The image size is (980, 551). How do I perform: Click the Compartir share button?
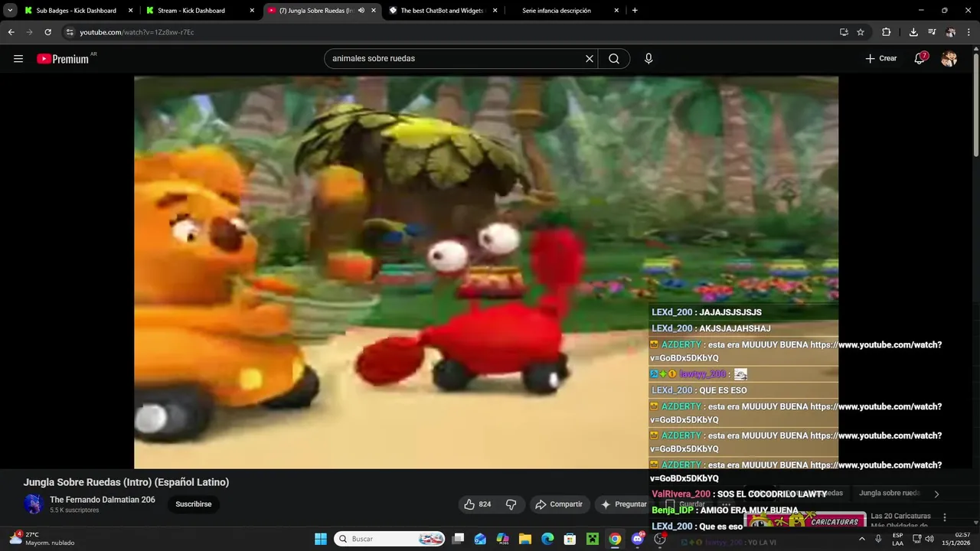[x=559, y=504]
